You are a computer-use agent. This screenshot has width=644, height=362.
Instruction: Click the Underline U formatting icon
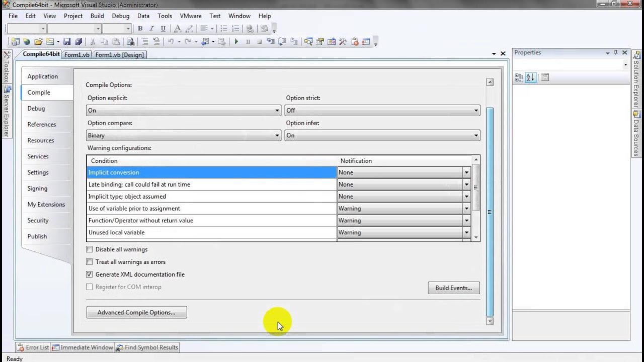163,29
